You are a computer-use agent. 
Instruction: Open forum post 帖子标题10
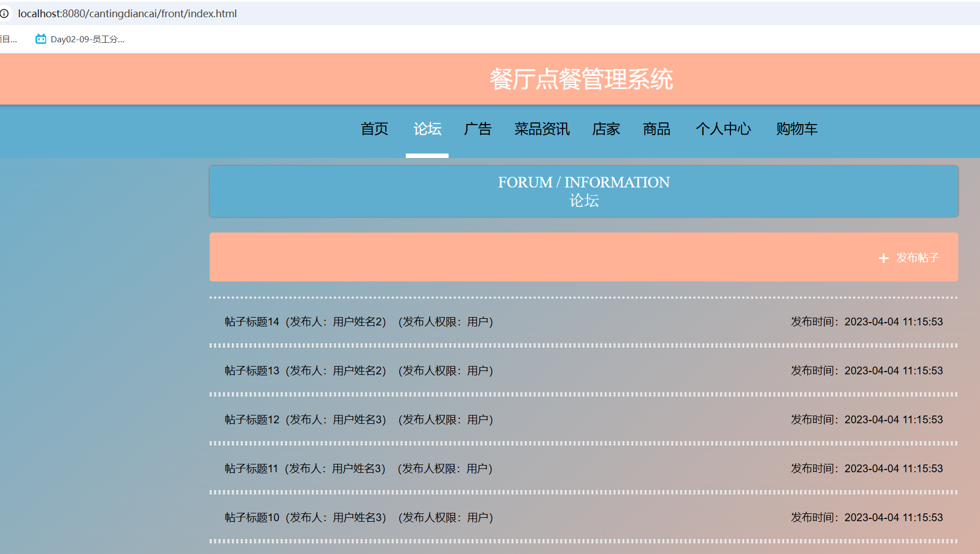coord(252,518)
